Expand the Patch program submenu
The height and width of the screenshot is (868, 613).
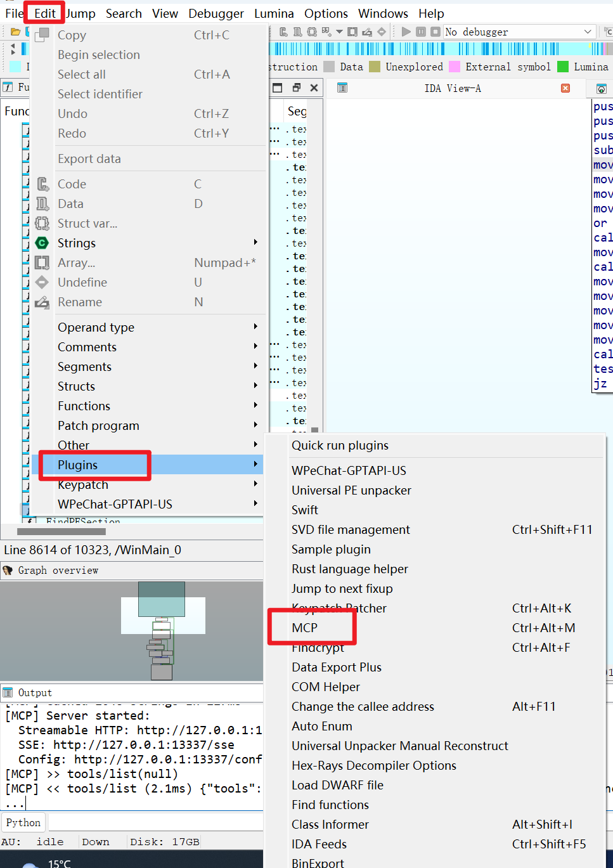pyautogui.click(x=255, y=425)
